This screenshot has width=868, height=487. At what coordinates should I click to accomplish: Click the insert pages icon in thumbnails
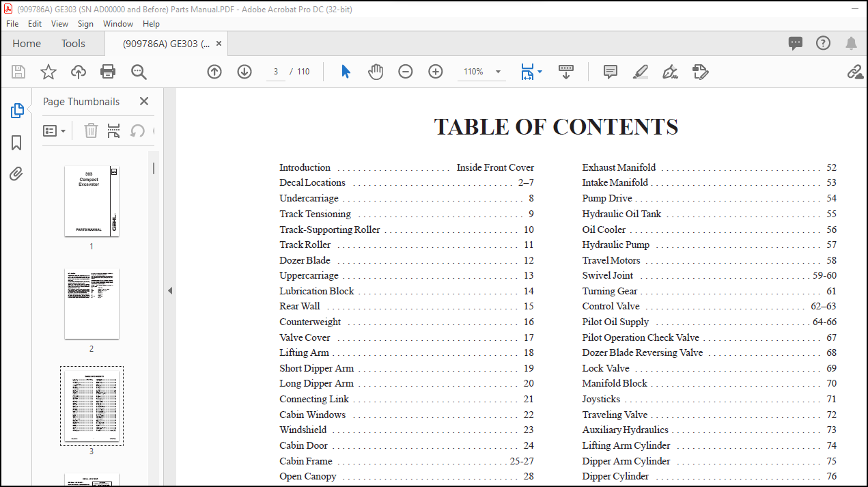114,130
